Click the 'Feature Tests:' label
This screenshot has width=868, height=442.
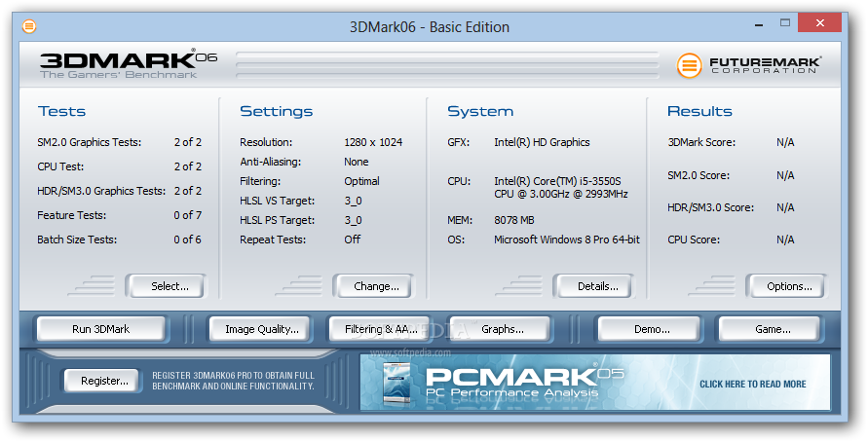coord(71,215)
